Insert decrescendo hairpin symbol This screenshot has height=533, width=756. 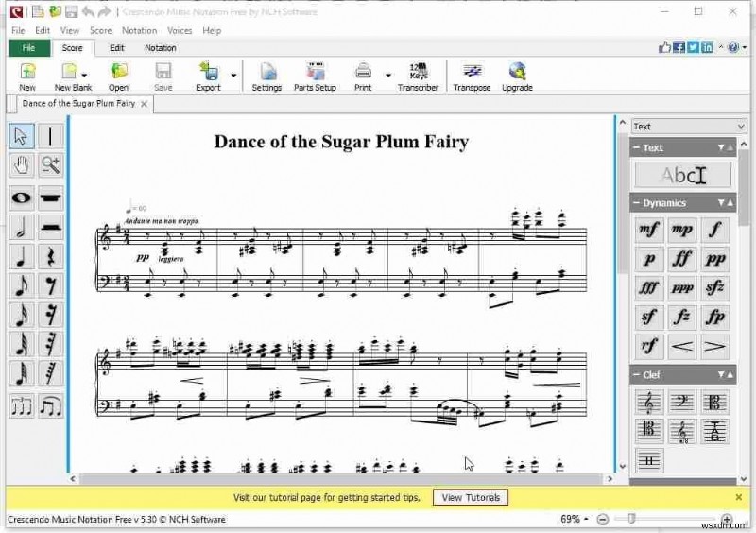click(715, 346)
